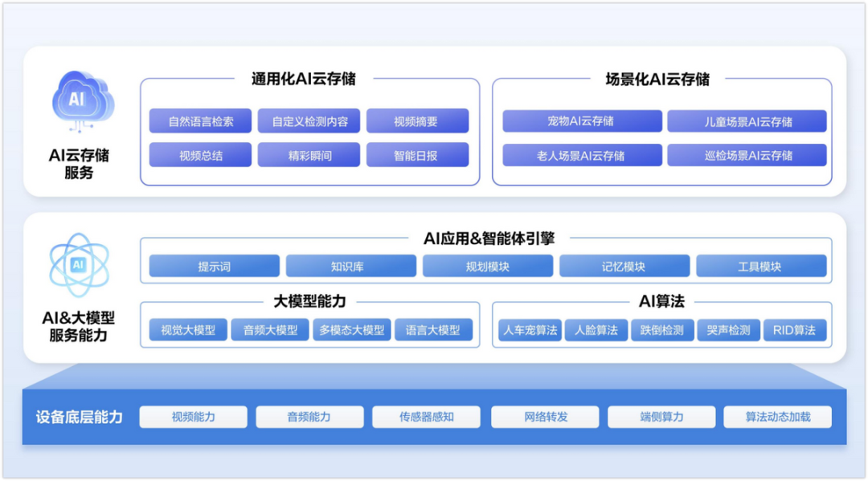Click the AI atom model icon

click(x=78, y=264)
